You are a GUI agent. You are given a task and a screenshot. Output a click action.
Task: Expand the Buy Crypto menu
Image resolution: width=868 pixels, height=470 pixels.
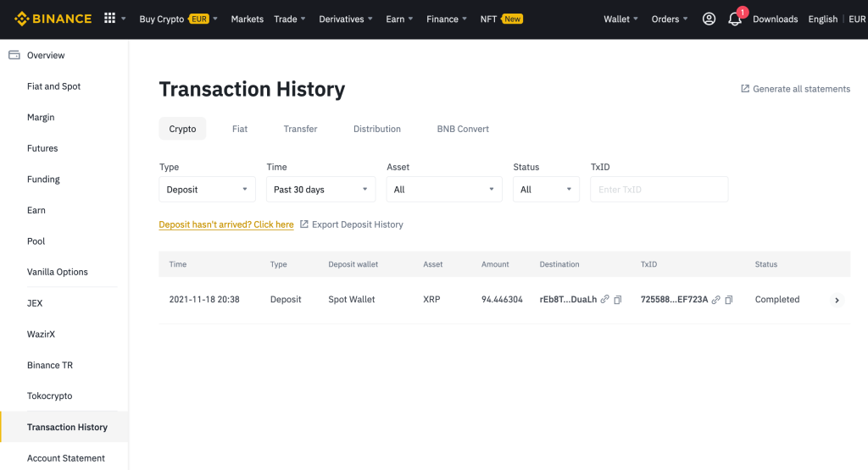pyautogui.click(x=178, y=19)
